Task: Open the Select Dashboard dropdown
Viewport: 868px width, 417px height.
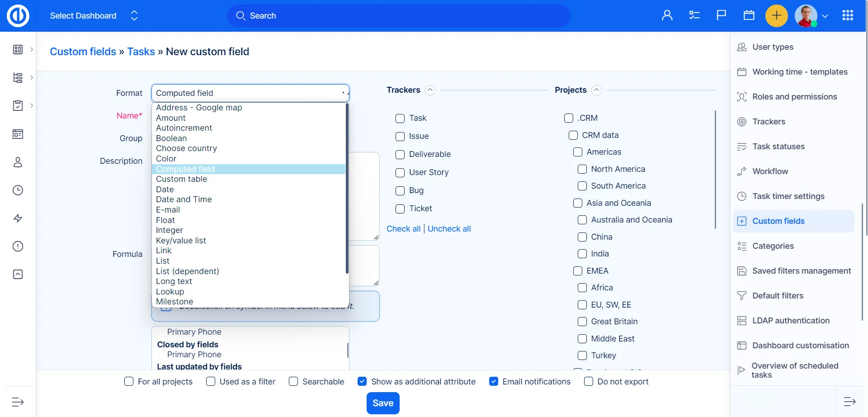Action: [x=94, y=16]
